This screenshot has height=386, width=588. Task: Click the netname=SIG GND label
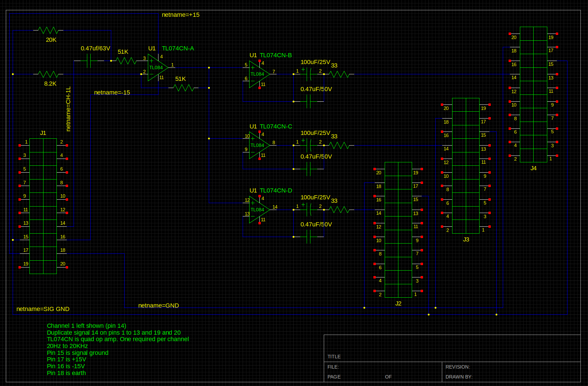click(x=43, y=309)
